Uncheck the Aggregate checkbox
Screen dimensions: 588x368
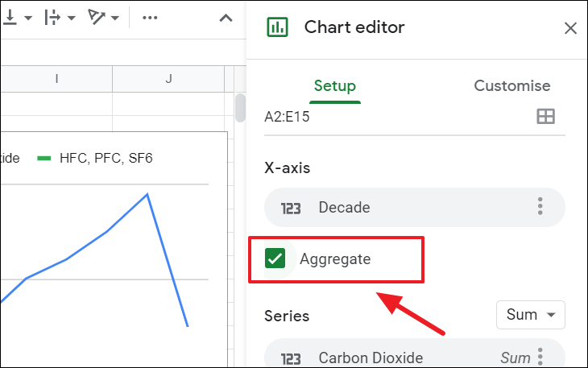pos(275,258)
